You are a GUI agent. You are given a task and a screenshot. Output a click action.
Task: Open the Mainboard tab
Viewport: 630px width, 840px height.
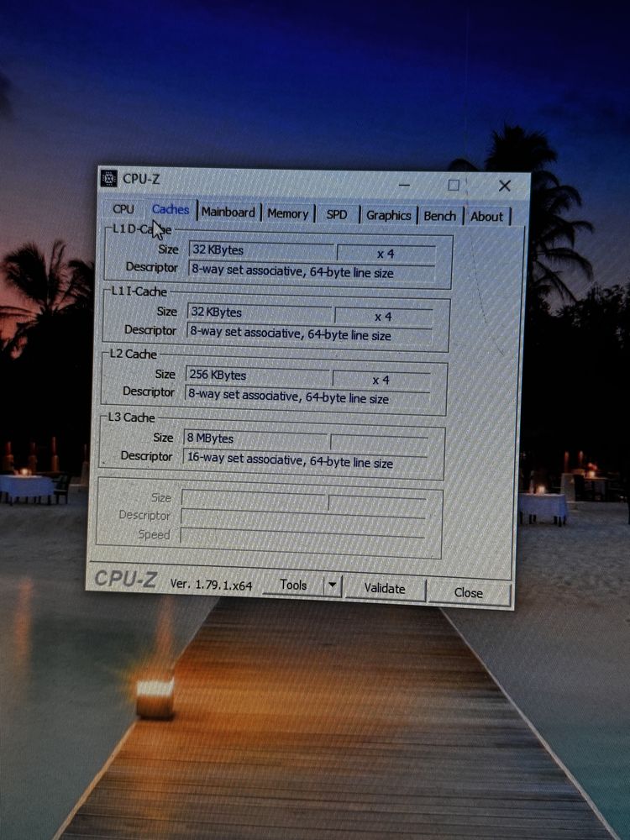click(228, 213)
